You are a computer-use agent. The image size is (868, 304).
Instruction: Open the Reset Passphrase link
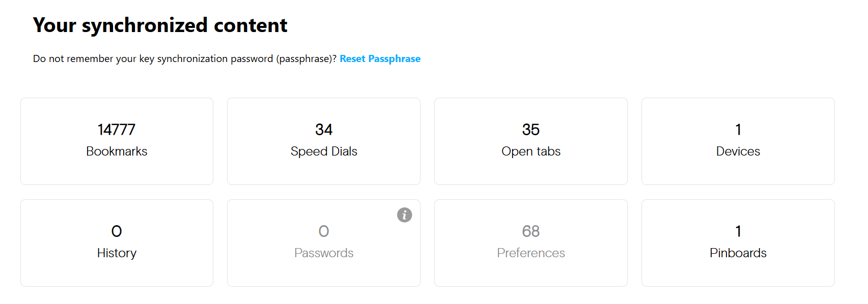(380, 58)
